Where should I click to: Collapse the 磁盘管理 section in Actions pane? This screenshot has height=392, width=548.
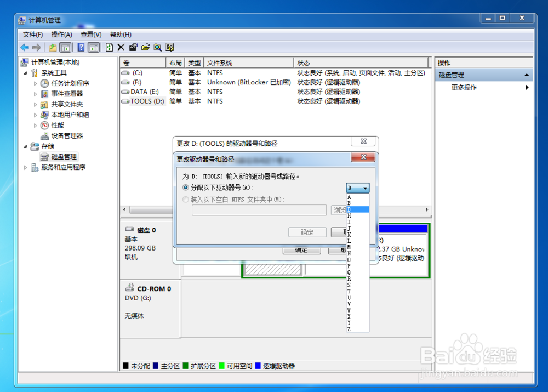coord(527,75)
